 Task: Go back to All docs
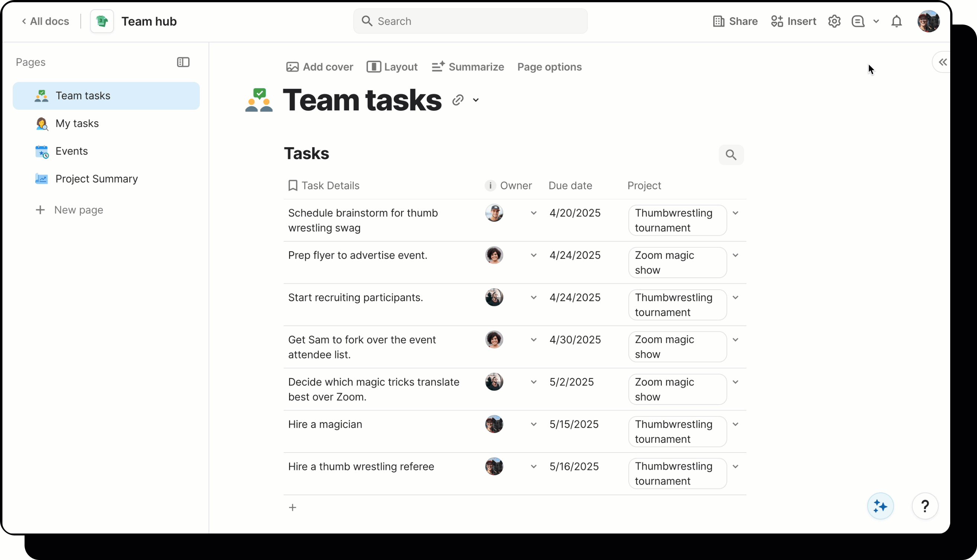click(x=45, y=21)
